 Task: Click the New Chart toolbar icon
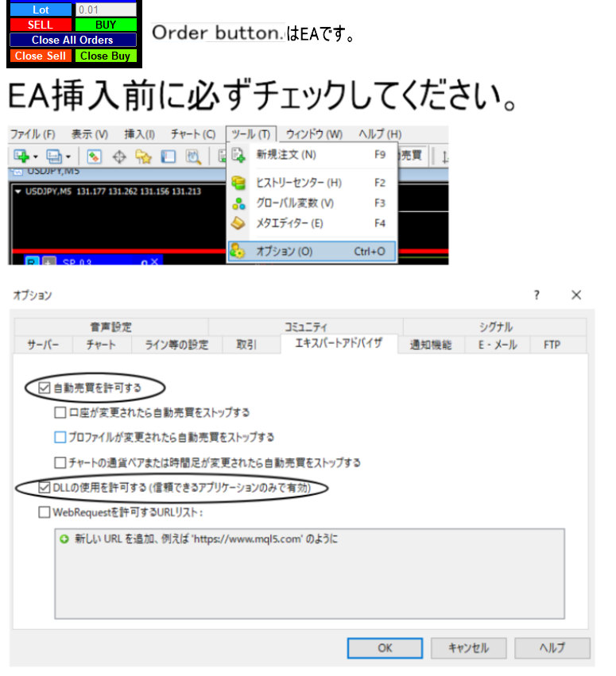[20, 156]
